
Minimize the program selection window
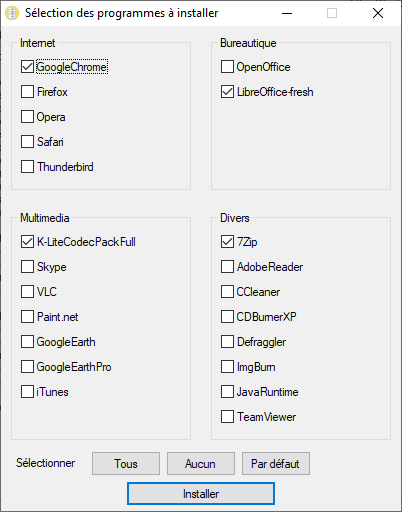coord(287,13)
